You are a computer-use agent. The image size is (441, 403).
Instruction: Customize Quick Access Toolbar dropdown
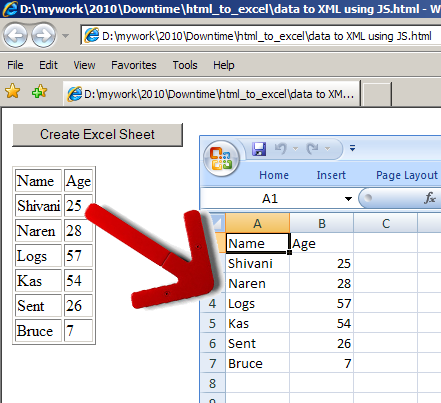[x=352, y=148]
